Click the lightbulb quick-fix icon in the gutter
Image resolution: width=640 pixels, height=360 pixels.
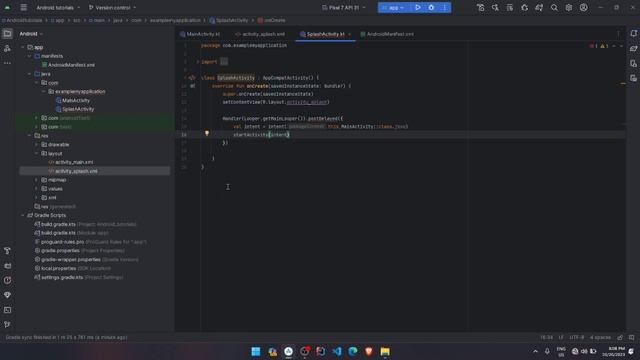tap(207, 133)
